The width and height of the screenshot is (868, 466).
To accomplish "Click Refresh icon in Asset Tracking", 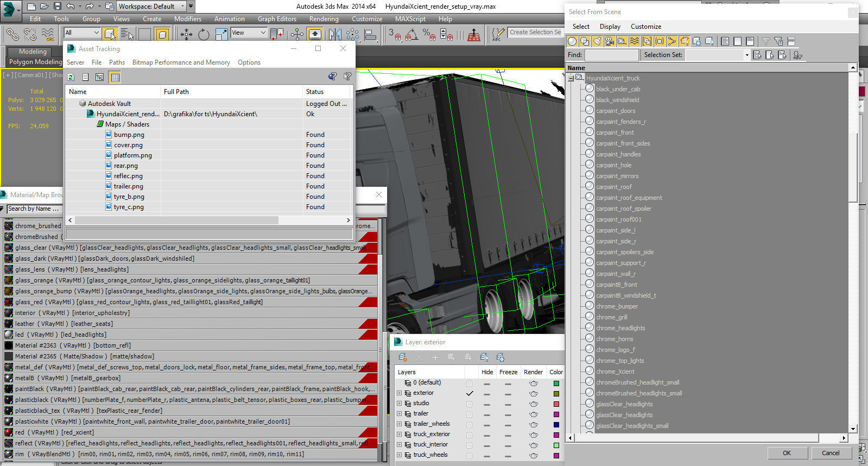I will tap(71, 77).
